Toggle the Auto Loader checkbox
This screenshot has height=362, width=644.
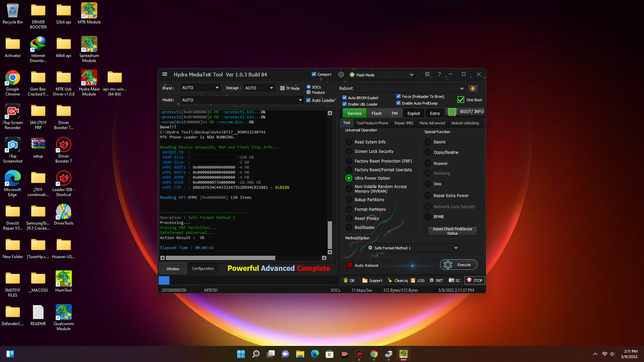[308, 100]
